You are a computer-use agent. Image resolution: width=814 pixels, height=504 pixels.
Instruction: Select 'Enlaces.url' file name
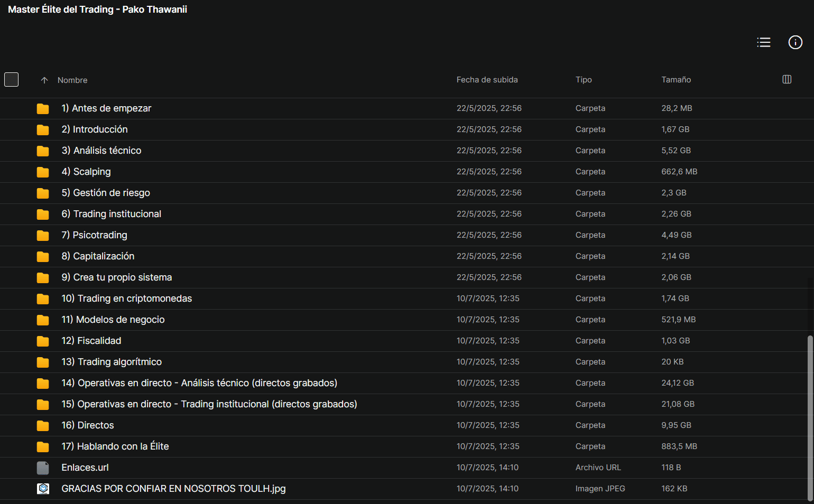(85, 468)
